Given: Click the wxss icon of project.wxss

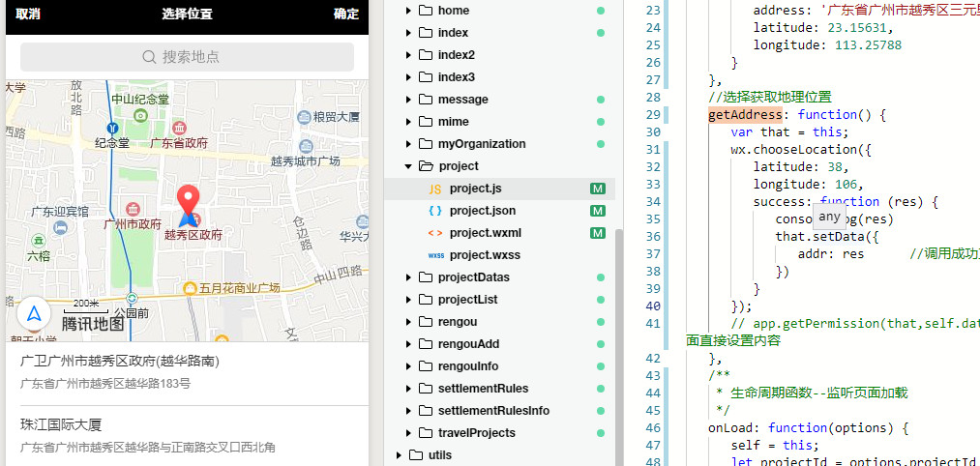Looking at the screenshot, I should pyautogui.click(x=435, y=255).
